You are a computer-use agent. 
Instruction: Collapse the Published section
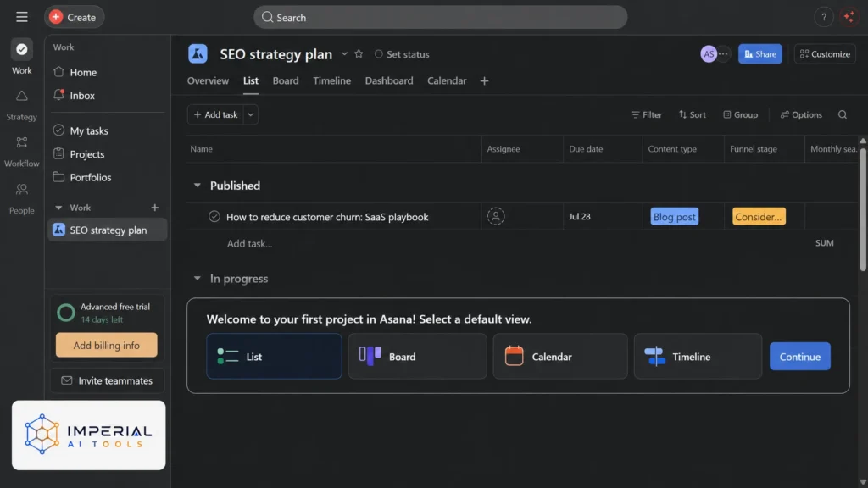point(197,186)
